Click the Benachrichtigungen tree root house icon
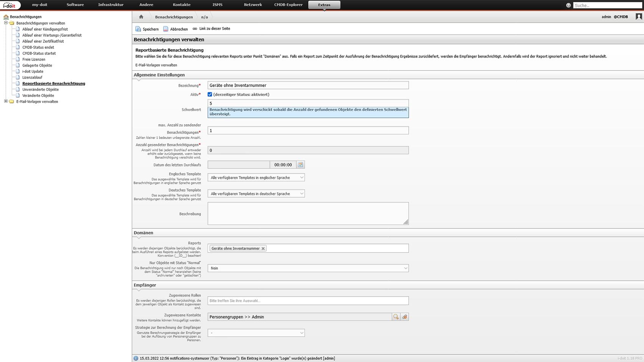 [6, 17]
